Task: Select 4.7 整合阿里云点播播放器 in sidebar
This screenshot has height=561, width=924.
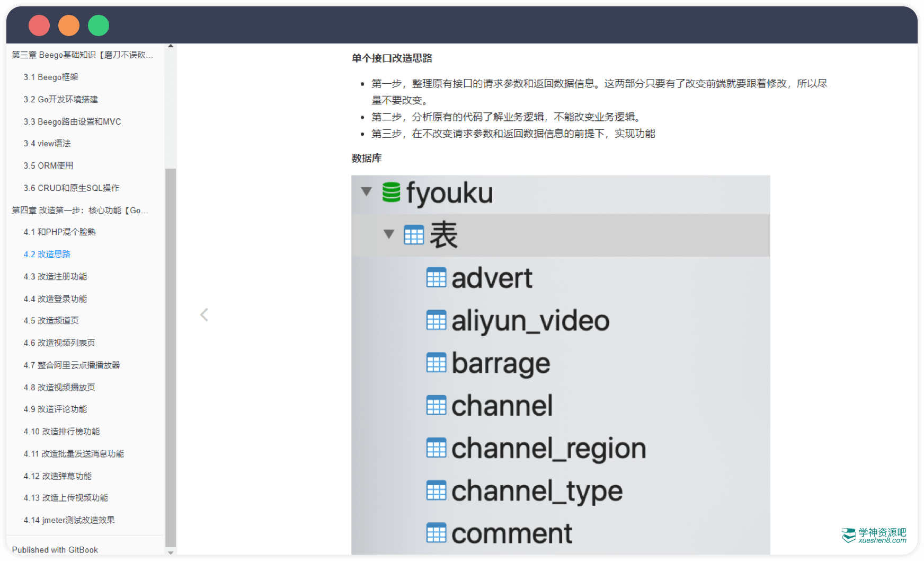Action: pos(72,365)
